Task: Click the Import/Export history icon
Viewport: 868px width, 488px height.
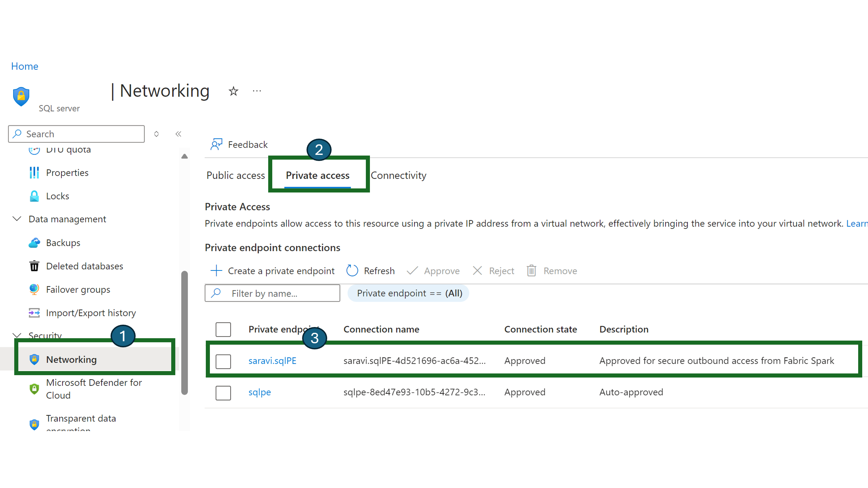Action: (33, 313)
